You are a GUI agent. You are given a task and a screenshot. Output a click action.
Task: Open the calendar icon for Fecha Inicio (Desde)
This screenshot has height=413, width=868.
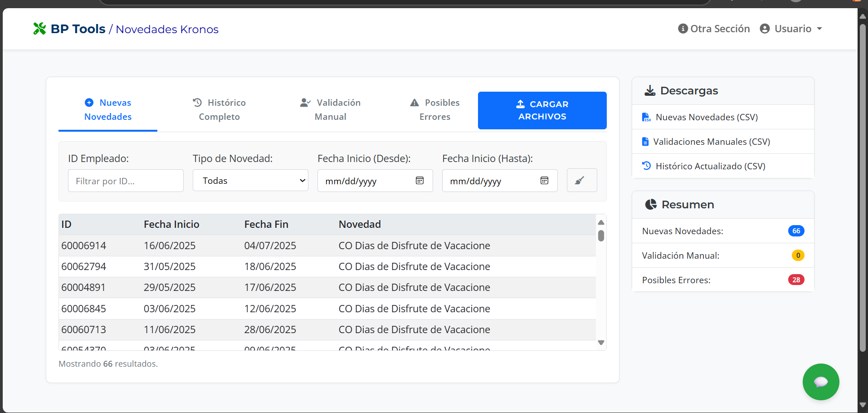(419, 180)
